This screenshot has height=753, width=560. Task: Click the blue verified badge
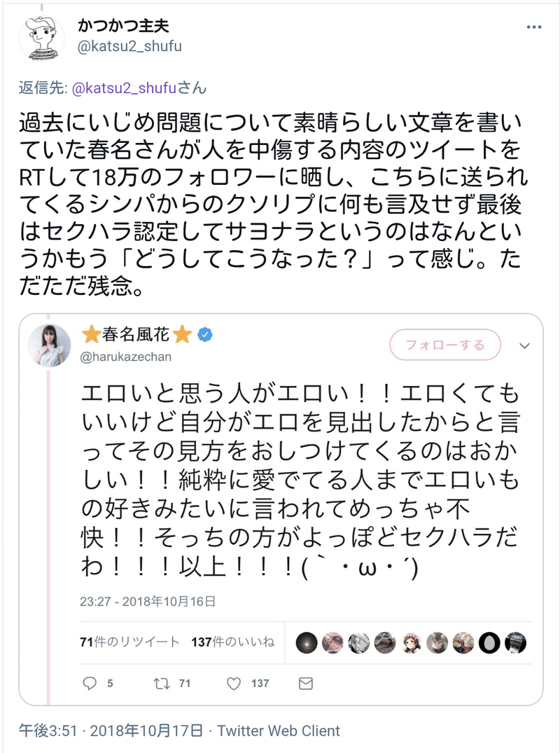click(x=204, y=336)
